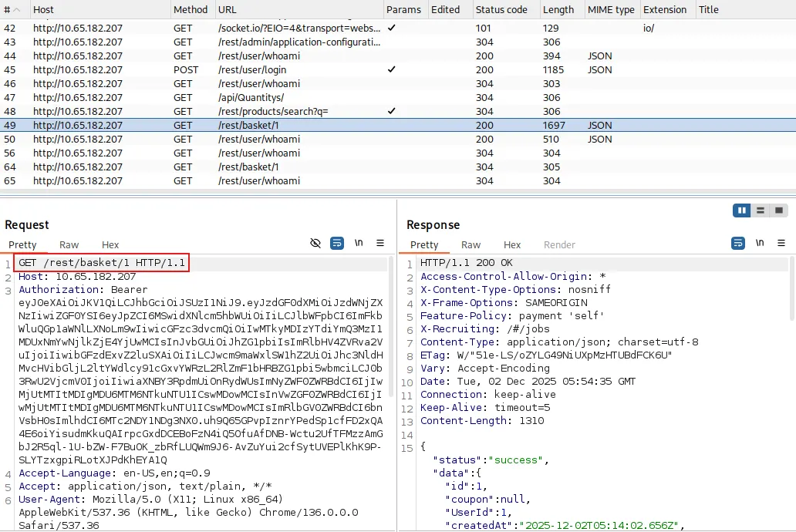Click Request panel vertical scrollbar
796x532 pixels.
(x=391, y=327)
